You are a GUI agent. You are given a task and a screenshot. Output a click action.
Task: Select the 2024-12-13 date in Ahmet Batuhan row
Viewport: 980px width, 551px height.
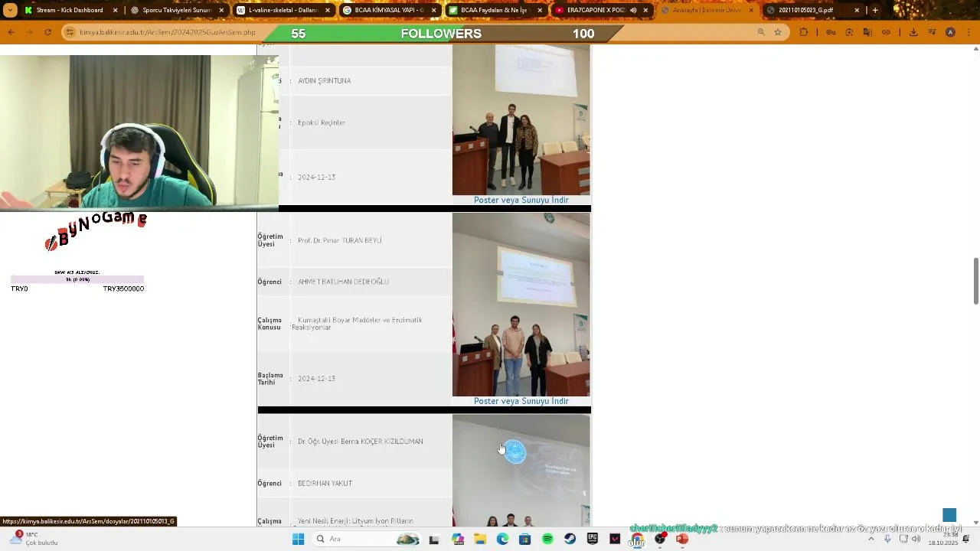point(316,379)
